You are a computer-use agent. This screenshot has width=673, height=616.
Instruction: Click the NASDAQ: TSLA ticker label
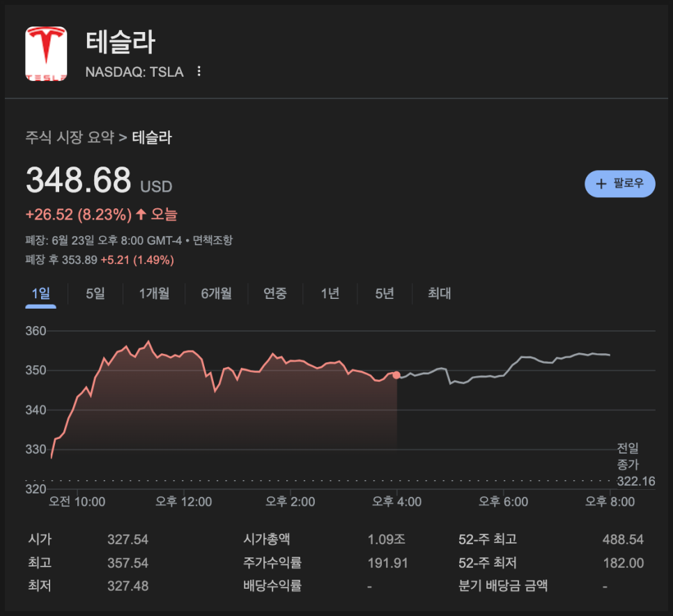point(134,72)
